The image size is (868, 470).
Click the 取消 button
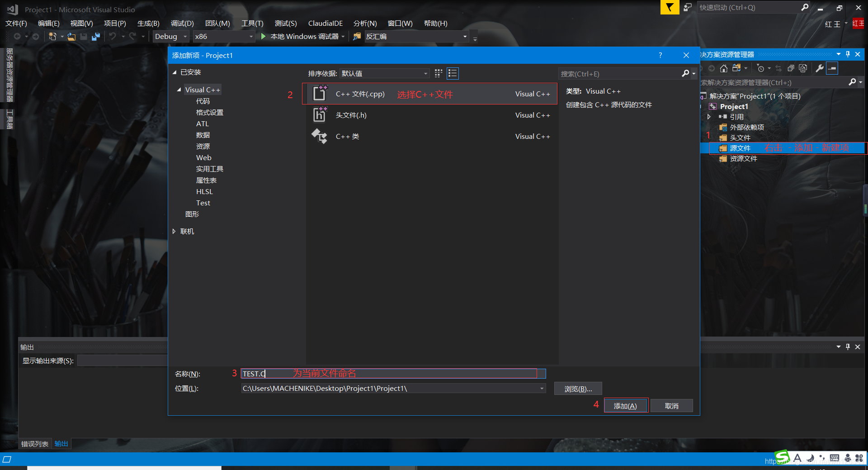(672, 406)
